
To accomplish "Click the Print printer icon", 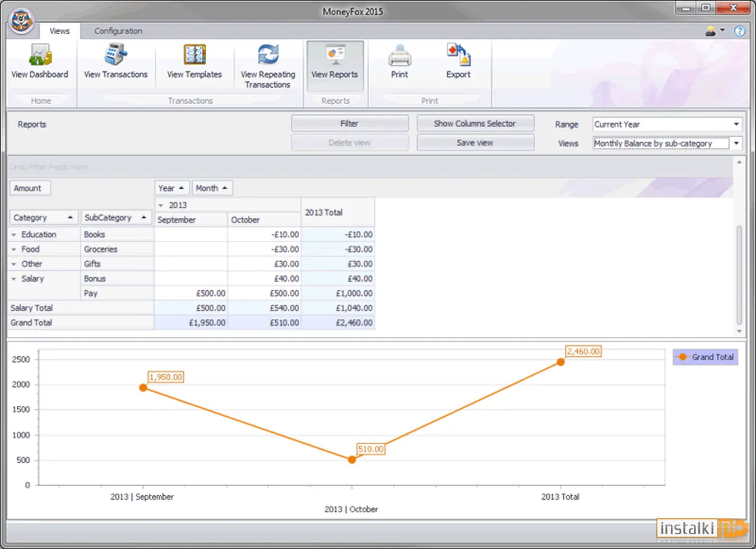I will coord(400,55).
